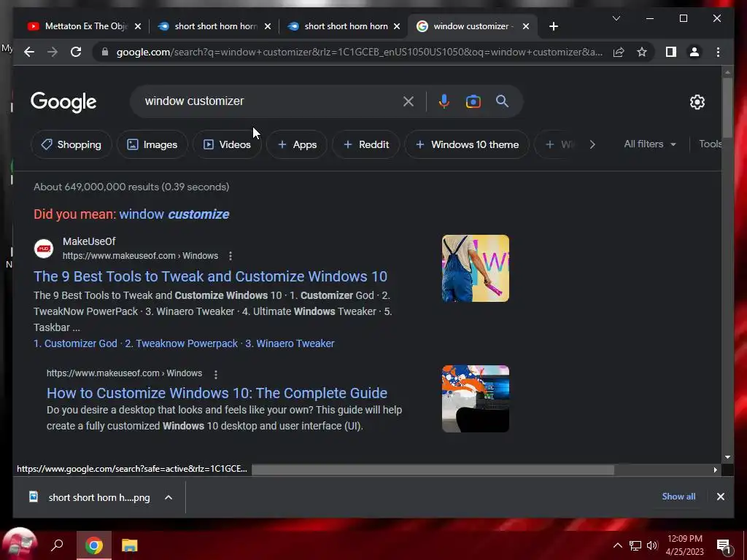The width and height of the screenshot is (747, 560).
Task: Open Chrome profile menu
Action: coord(694,52)
